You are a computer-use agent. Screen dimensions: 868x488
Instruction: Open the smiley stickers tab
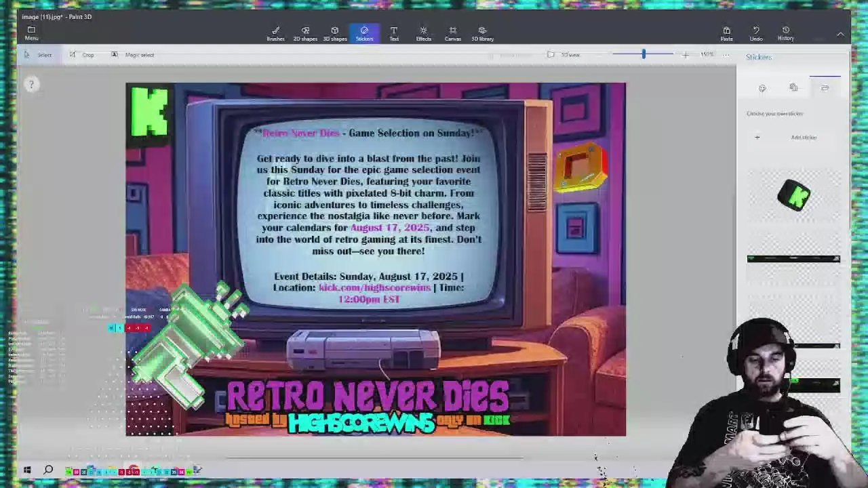[762, 88]
